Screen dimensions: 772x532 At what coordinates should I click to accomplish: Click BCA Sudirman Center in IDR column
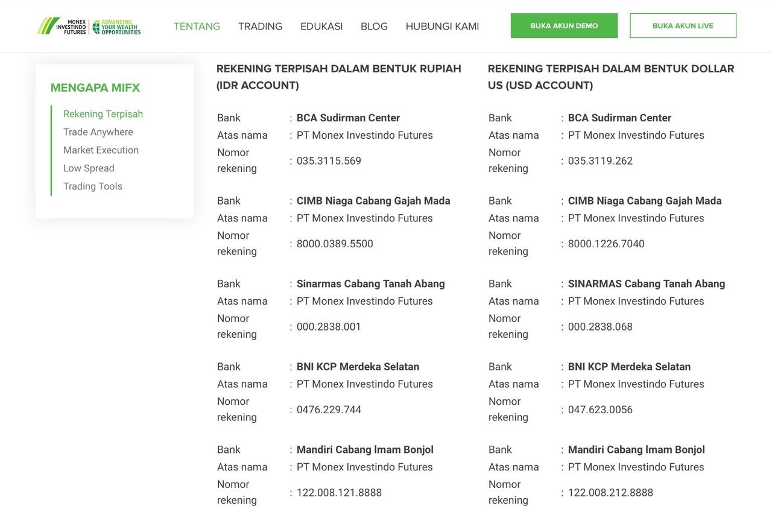[x=348, y=118]
